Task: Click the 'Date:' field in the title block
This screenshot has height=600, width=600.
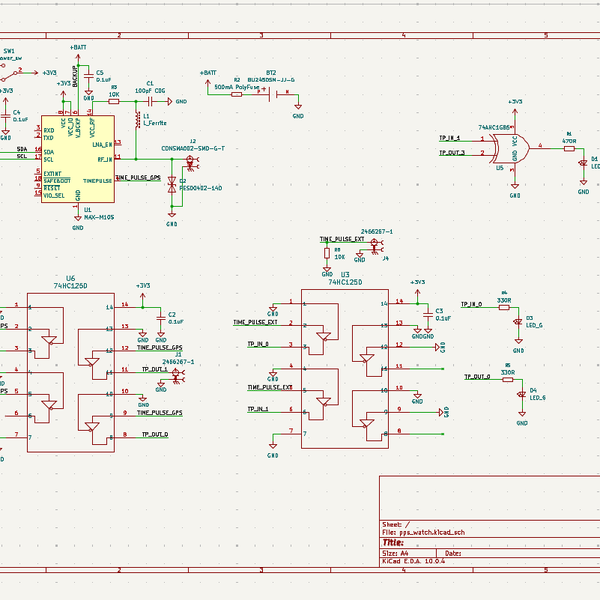Action: pyautogui.click(x=453, y=553)
